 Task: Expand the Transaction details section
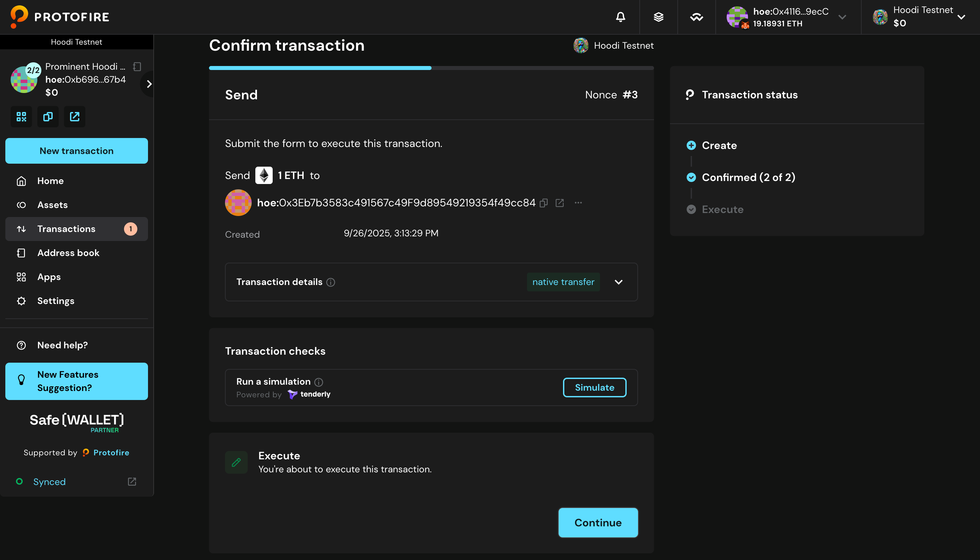pos(618,282)
